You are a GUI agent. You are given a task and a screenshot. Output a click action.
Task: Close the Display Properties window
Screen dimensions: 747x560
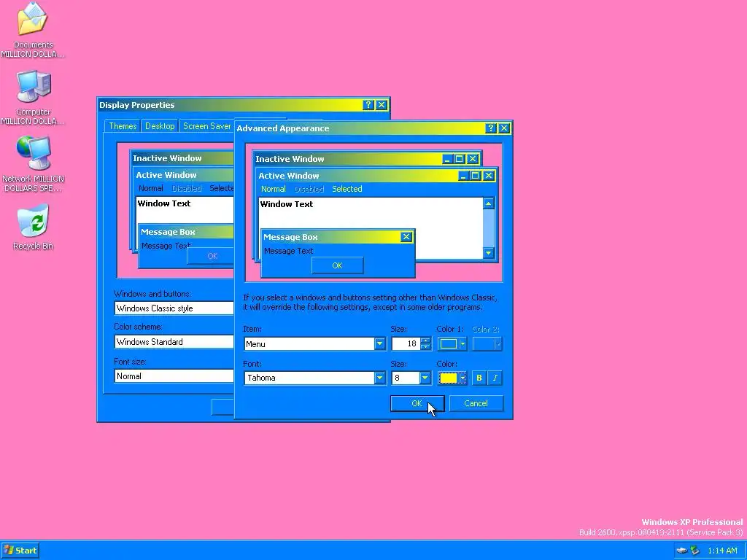(x=382, y=105)
